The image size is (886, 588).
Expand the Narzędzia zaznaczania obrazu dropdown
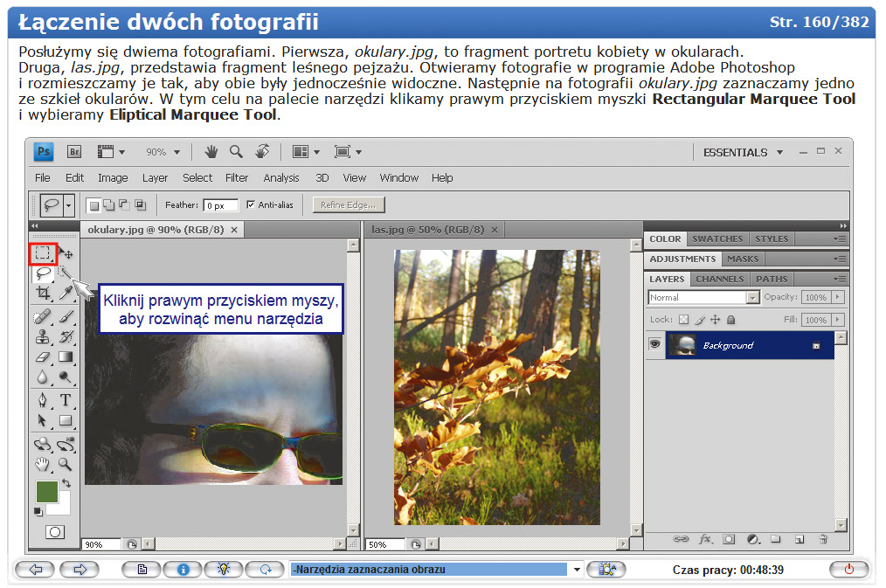[576, 569]
